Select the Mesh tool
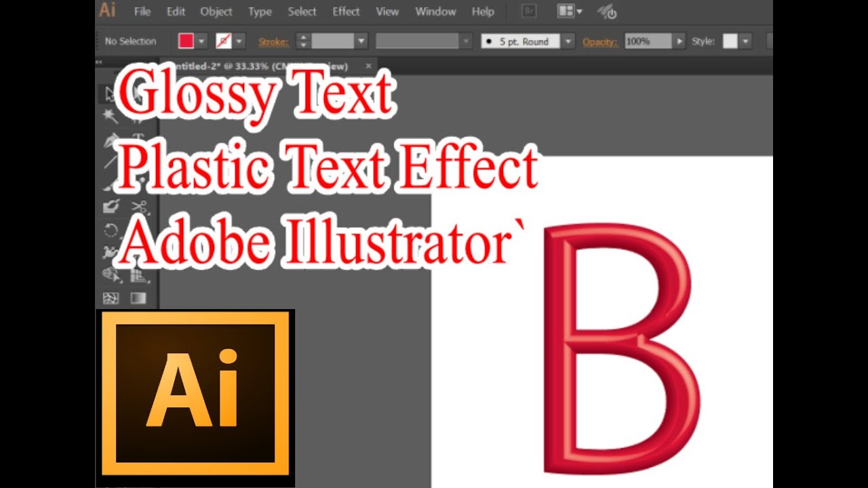 pyautogui.click(x=111, y=298)
